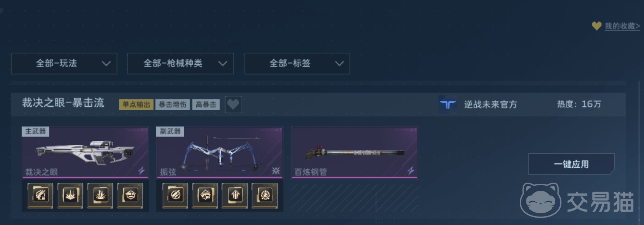Select the 百炼钢管 weapon card
Image resolution: width=644 pixels, height=225 pixels.
pos(354,153)
